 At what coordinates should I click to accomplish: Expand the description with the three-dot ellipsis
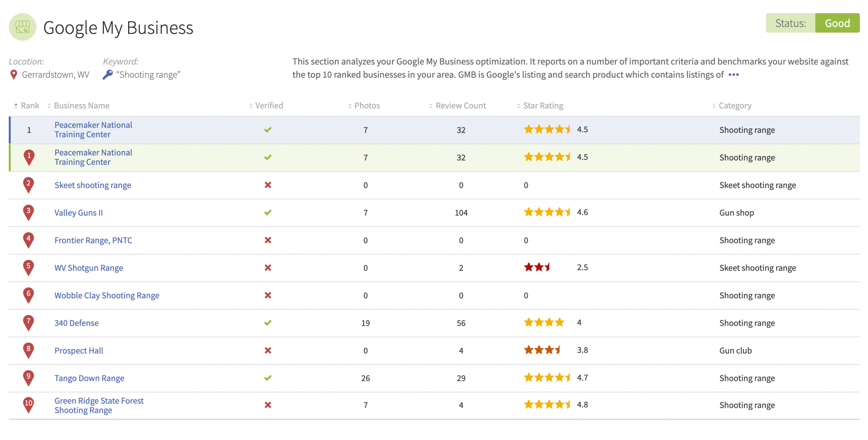pyautogui.click(x=733, y=75)
